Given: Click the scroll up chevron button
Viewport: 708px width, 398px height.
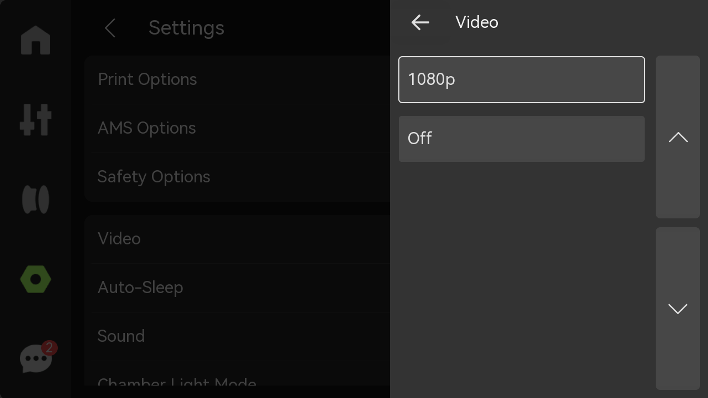Looking at the screenshot, I should (x=678, y=137).
